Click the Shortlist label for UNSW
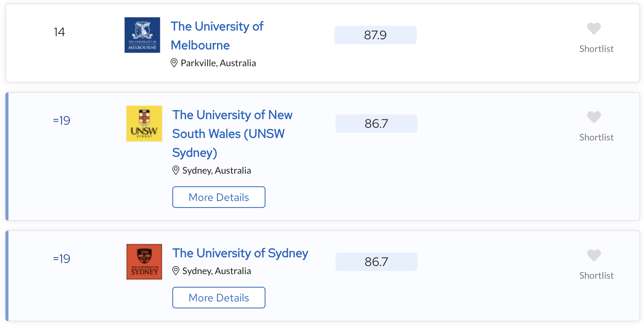 tap(596, 137)
